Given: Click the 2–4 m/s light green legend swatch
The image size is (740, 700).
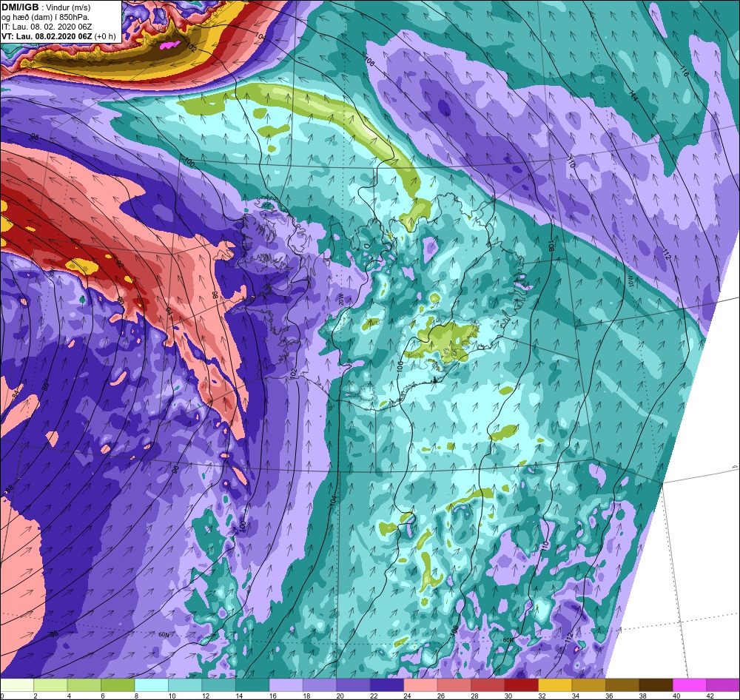Looking at the screenshot, I should click(x=50, y=685).
